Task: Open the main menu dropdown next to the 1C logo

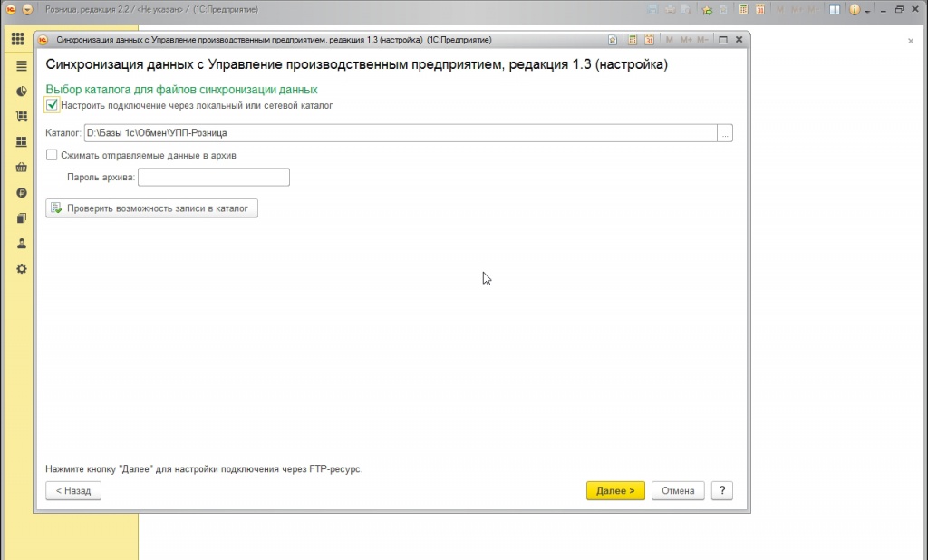Action: point(27,9)
